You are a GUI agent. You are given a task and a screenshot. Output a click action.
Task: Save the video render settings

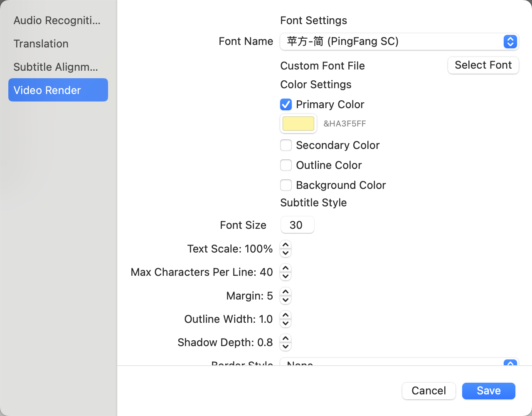point(488,391)
